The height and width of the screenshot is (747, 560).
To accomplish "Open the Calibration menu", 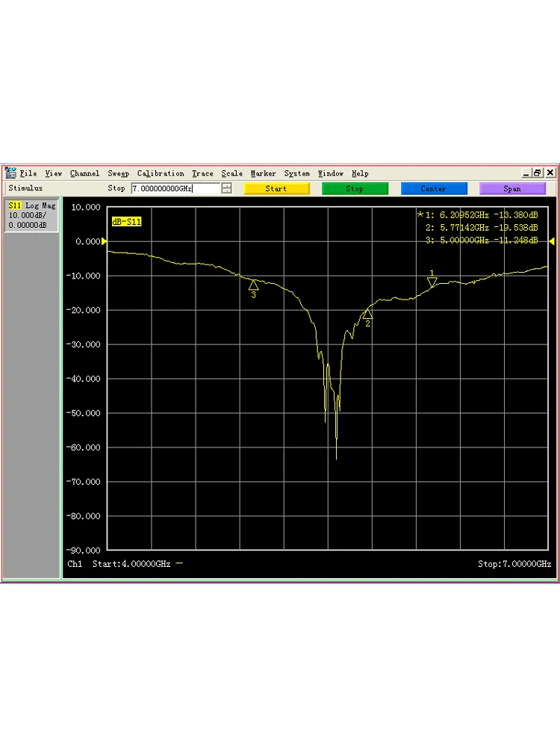I will point(160,173).
